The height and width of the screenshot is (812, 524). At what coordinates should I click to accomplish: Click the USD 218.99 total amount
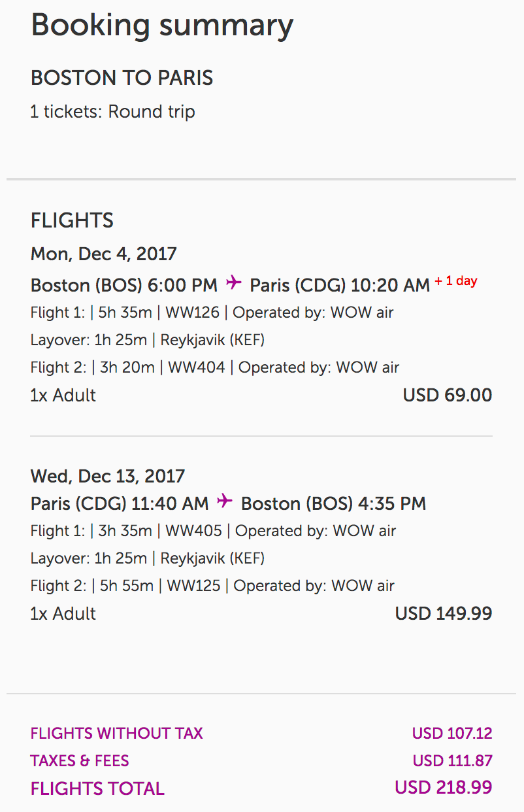click(x=443, y=788)
